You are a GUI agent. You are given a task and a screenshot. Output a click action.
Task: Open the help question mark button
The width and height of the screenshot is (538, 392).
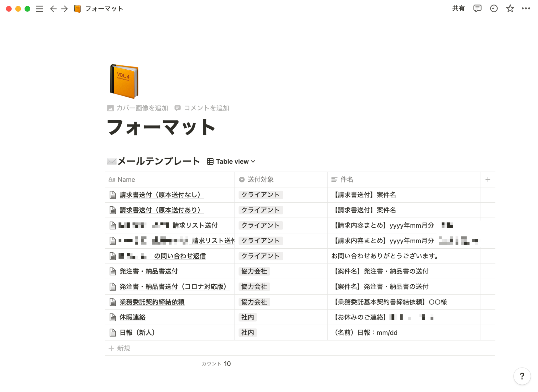point(522,376)
